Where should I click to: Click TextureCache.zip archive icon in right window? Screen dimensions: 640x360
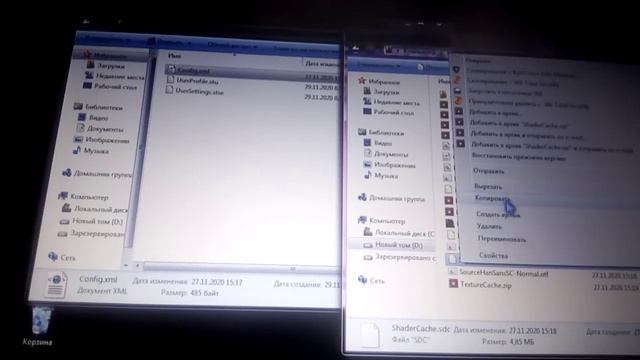click(453, 283)
